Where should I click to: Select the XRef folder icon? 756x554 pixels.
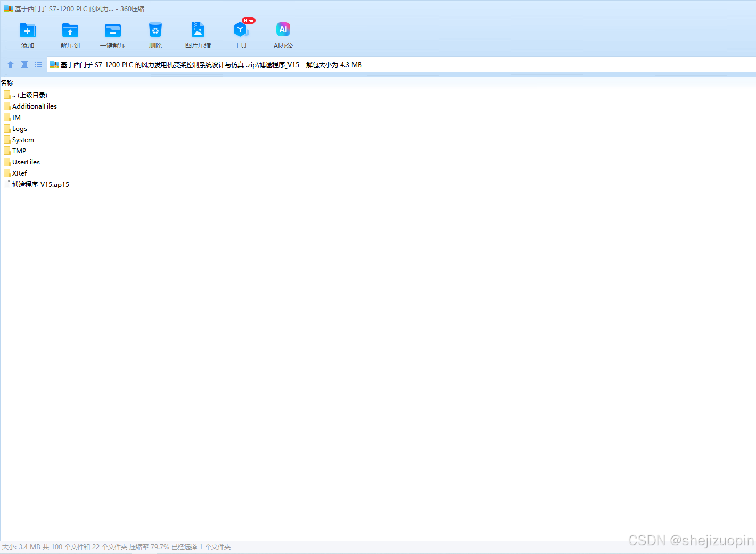(x=7, y=173)
